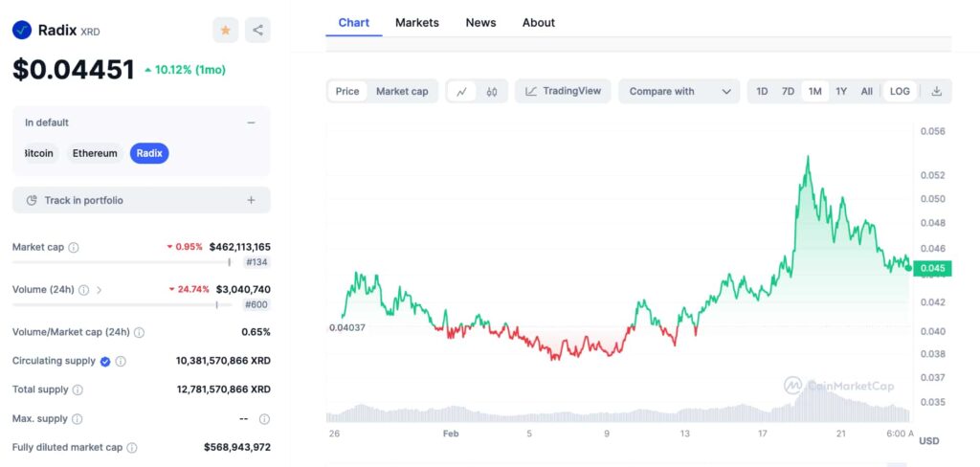The height and width of the screenshot is (467, 980).
Task: Click Max. supply label info icon
Action: pos(77,419)
